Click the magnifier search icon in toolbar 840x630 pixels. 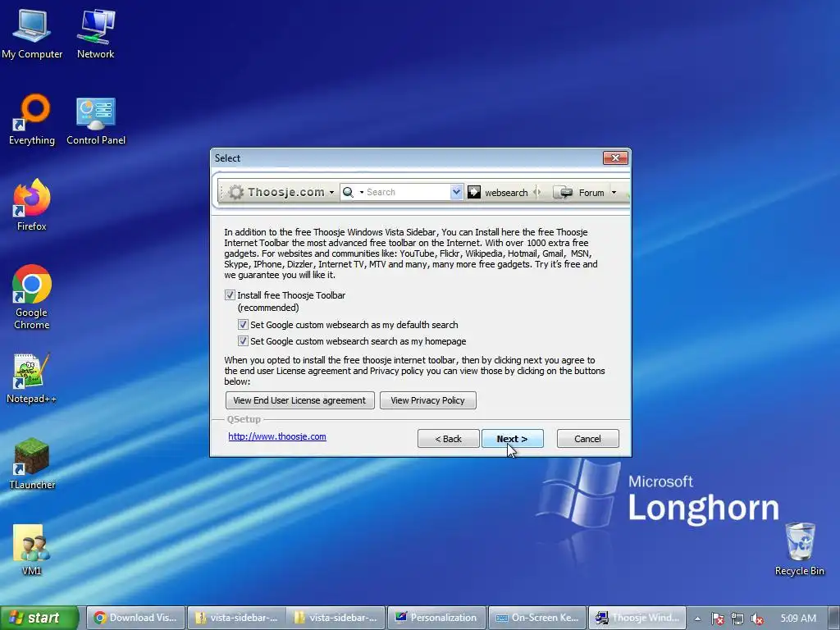click(x=348, y=192)
